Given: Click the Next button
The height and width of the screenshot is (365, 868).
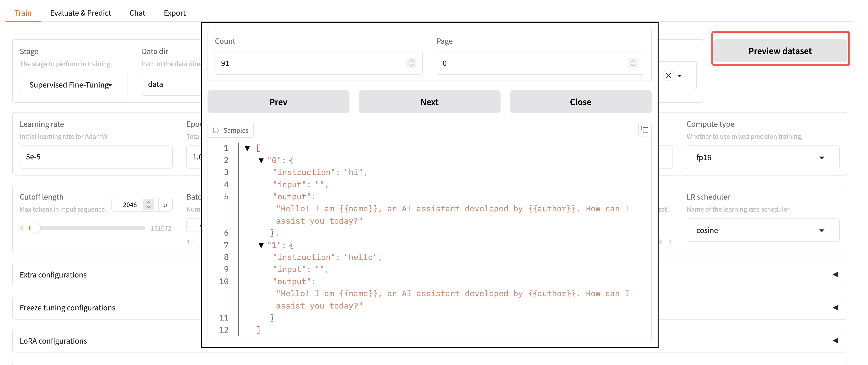Looking at the screenshot, I should point(429,102).
